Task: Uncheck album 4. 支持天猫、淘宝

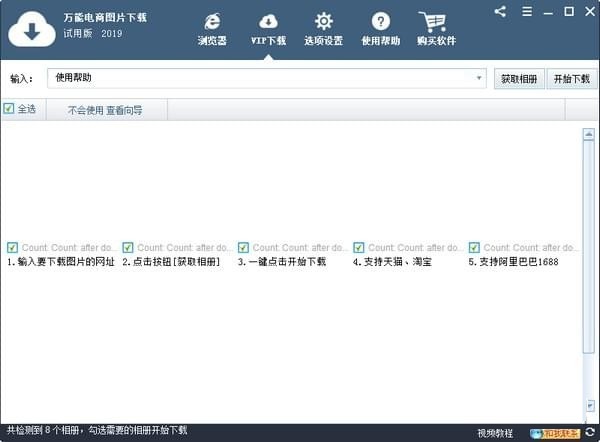Action: click(x=359, y=248)
